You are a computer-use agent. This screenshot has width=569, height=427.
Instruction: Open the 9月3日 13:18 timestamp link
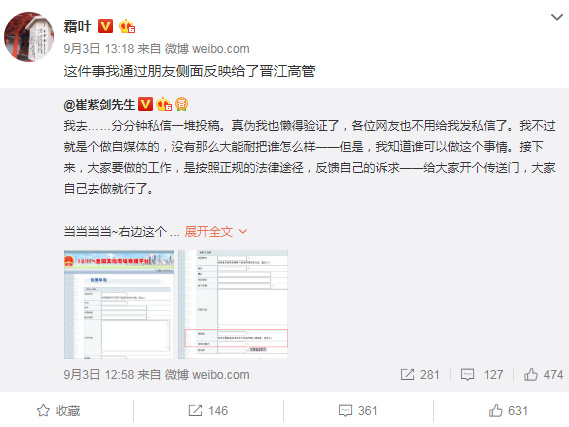[x=99, y=49]
